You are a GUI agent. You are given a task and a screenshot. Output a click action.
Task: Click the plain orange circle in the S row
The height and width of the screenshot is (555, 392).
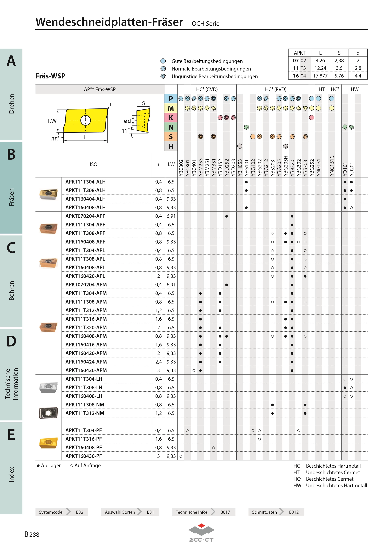253,137
